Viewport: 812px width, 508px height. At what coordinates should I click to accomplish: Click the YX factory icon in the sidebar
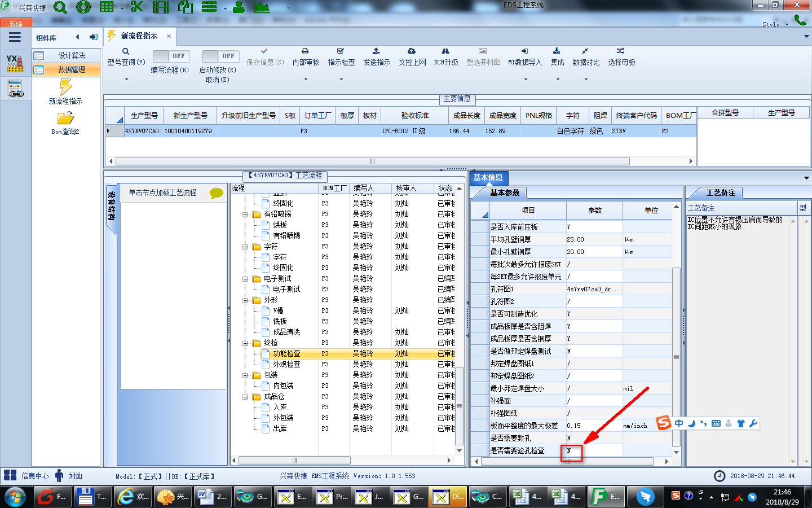[15, 63]
